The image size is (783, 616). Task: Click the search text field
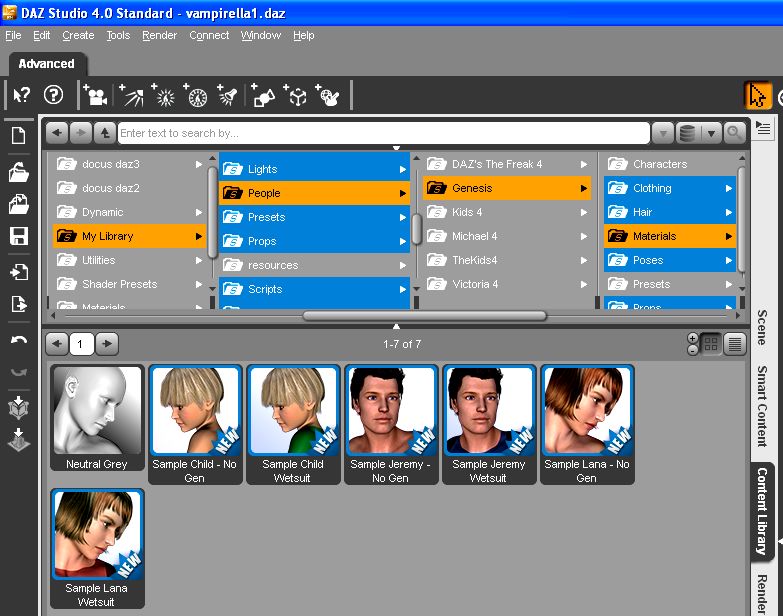[384, 133]
